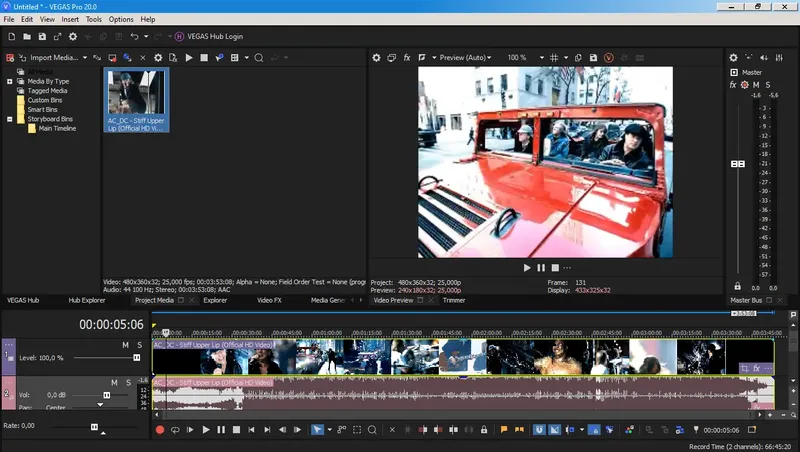The width and height of the screenshot is (800, 452).
Task: Click the Master volume fader handle
Action: (x=738, y=163)
